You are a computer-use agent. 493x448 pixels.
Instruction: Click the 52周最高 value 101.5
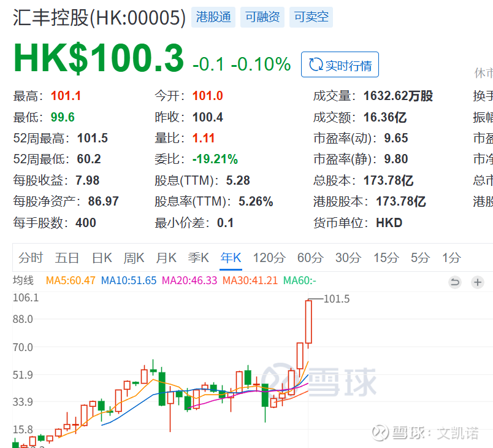(x=93, y=138)
